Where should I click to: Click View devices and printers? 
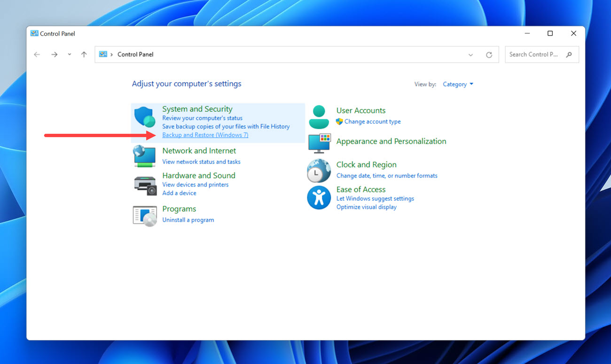coord(196,185)
